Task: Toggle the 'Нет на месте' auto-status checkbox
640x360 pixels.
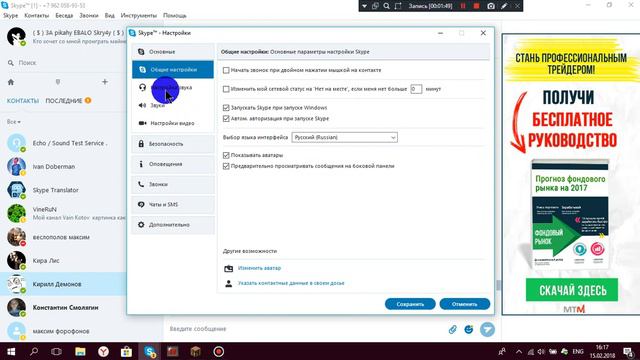Action: click(226, 89)
